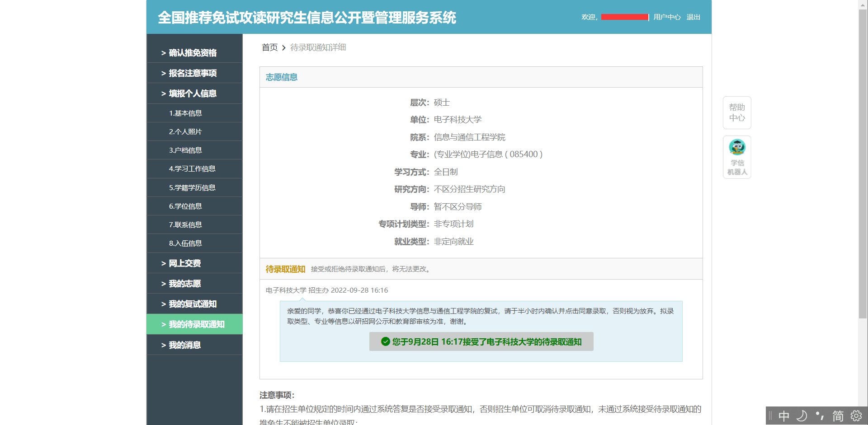Collapse 填报个人信息 sidebar section
Viewport: 868px width, 425px height.
[x=194, y=93]
